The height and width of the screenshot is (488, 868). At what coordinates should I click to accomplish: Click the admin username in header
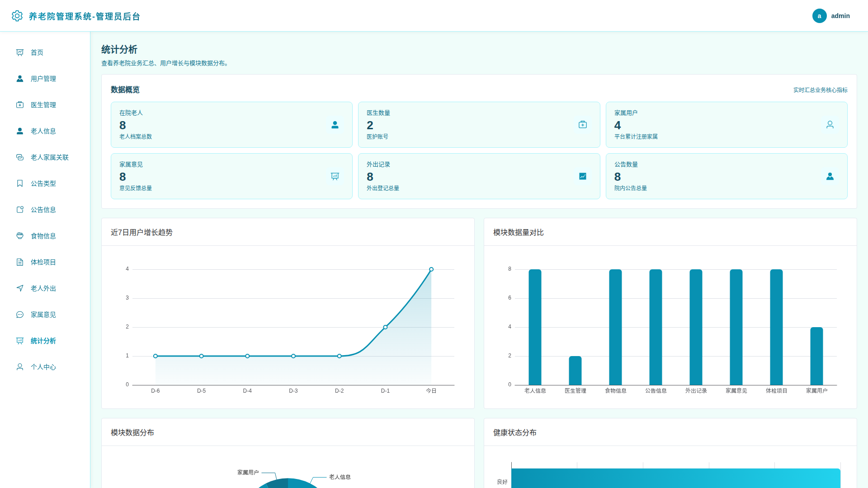[x=840, y=16]
